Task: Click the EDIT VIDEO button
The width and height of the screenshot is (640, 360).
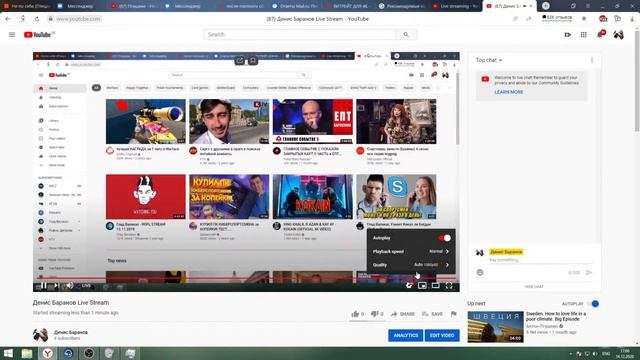Action: coord(442,336)
